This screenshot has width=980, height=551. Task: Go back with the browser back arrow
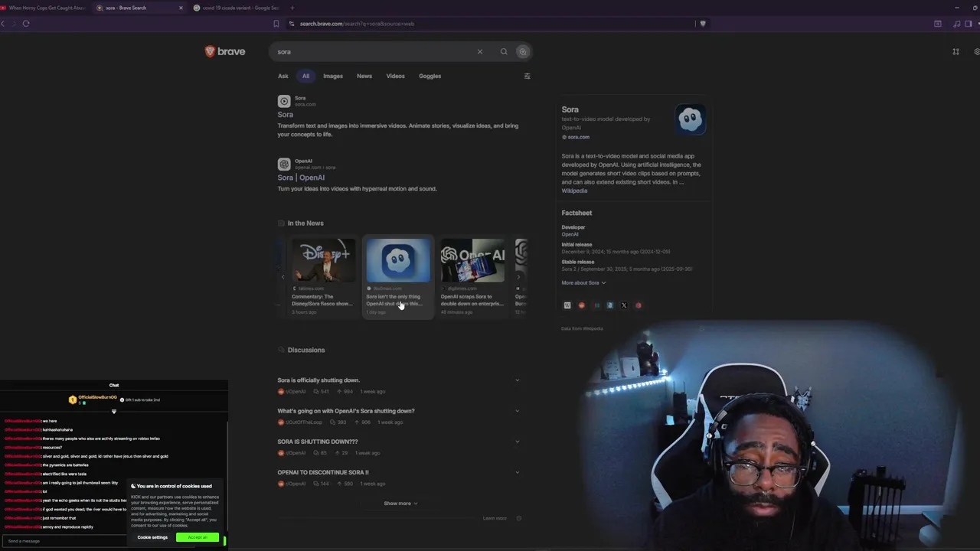point(4,23)
